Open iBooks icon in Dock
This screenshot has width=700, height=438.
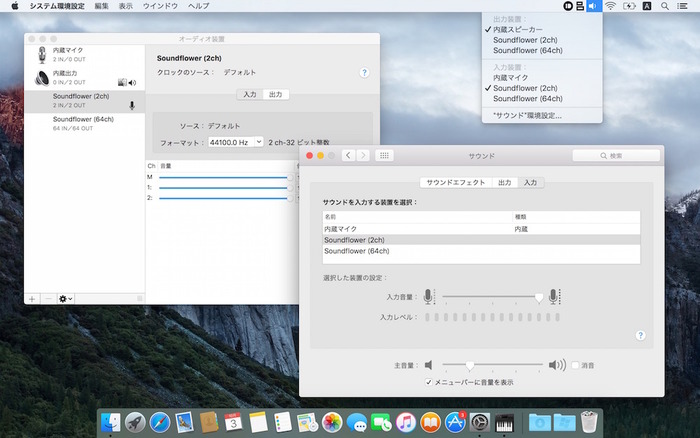(430, 422)
